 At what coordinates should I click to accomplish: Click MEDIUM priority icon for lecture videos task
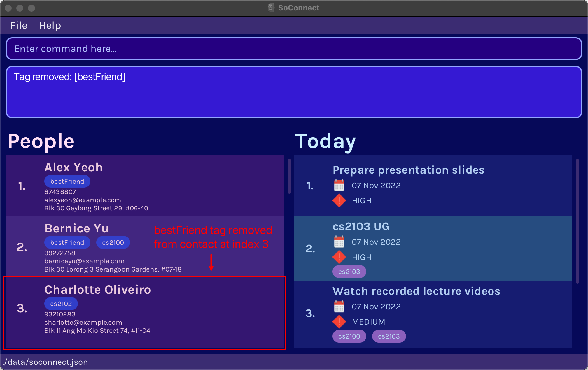[x=339, y=322]
